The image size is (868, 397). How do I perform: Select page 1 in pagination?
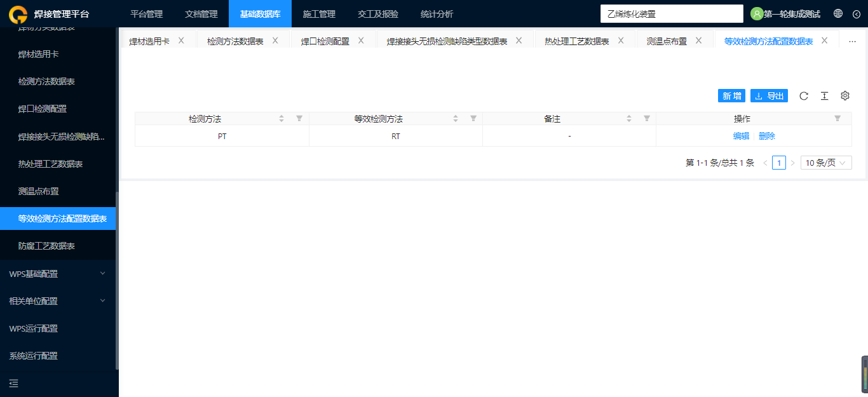[779, 163]
